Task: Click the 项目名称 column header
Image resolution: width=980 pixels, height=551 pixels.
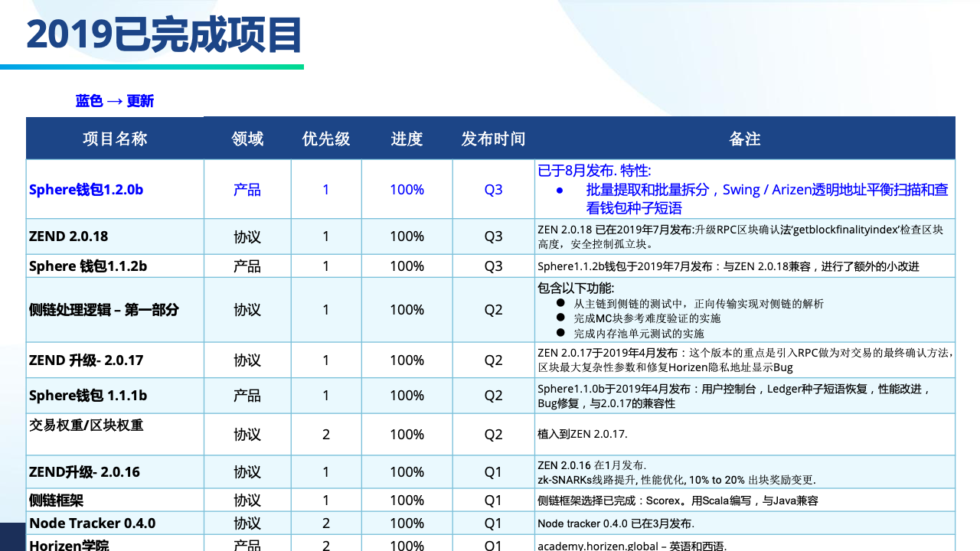Action: [115, 139]
